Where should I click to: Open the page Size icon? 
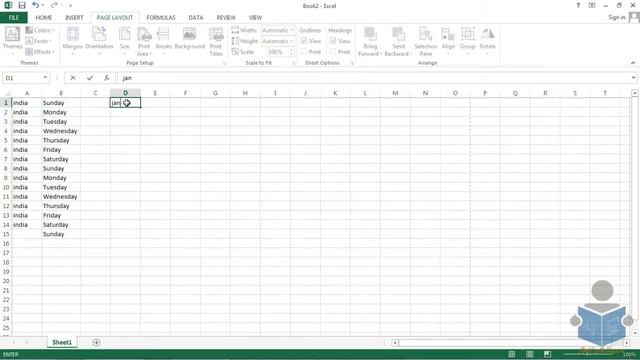124,34
